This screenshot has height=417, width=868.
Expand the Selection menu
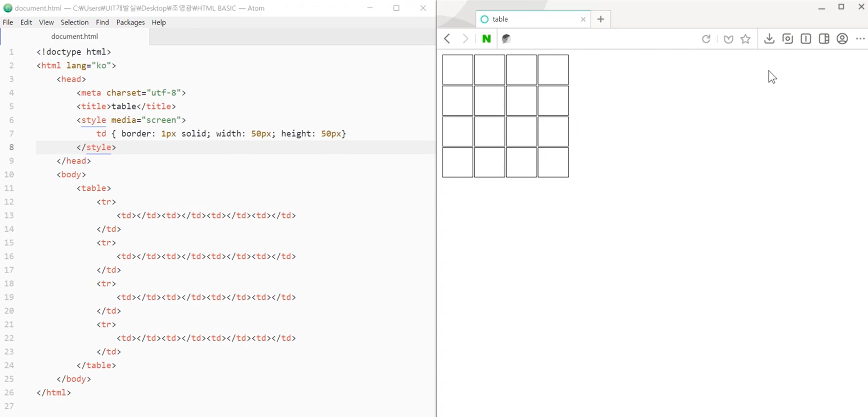[74, 22]
